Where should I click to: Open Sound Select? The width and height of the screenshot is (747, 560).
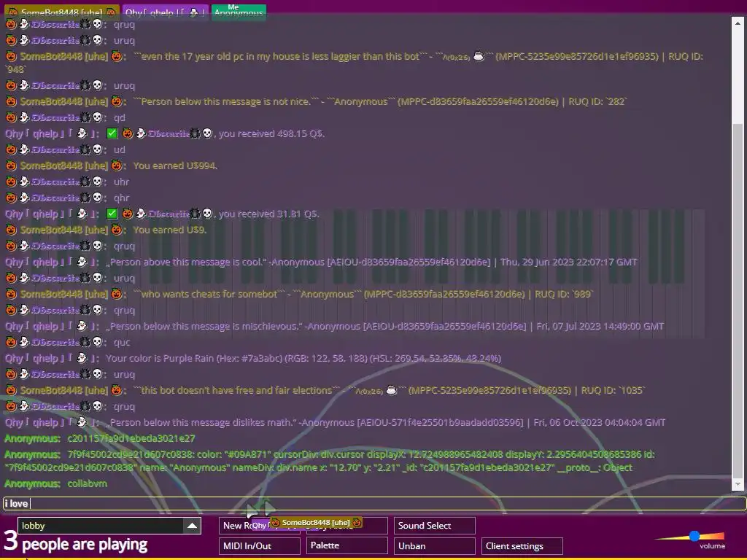(x=435, y=526)
